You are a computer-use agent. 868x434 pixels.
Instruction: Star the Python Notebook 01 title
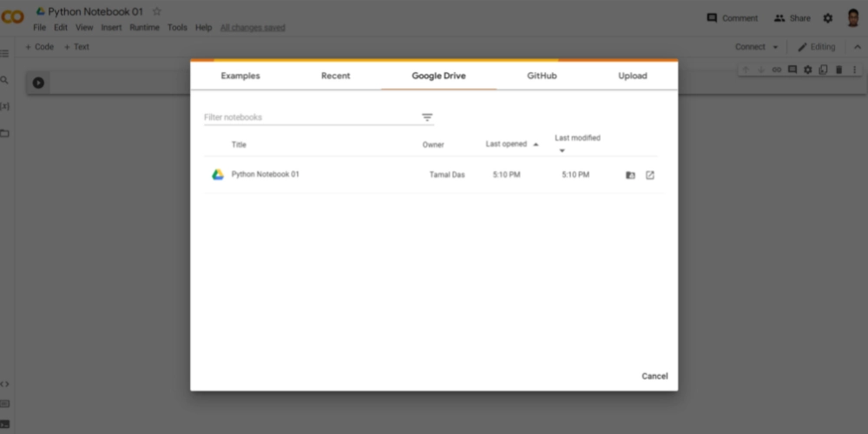pyautogui.click(x=157, y=11)
